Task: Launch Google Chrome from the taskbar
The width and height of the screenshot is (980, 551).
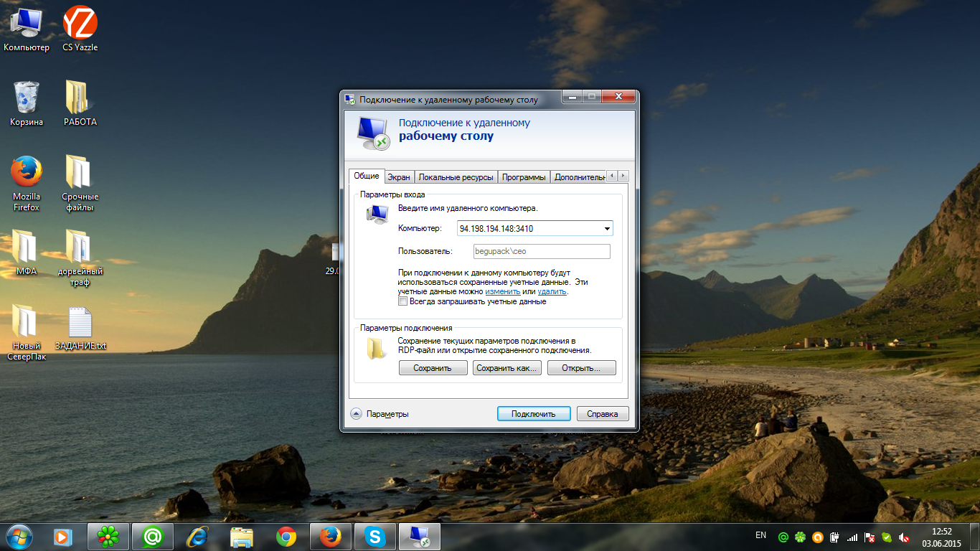Action: coord(286,537)
